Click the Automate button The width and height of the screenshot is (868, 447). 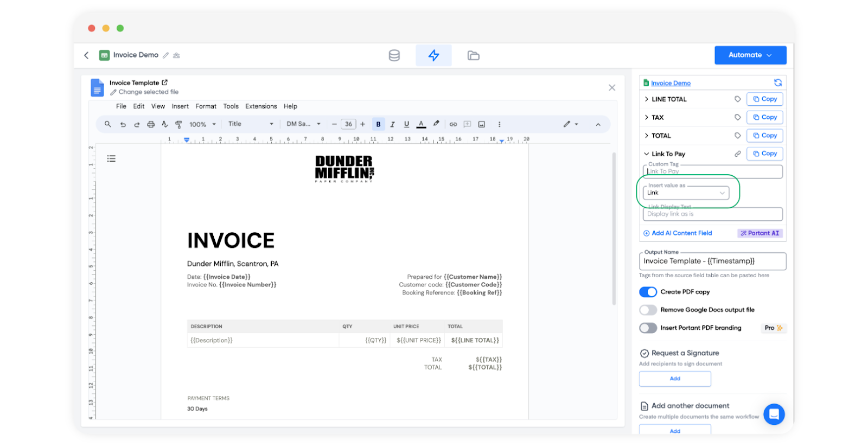pos(750,55)
